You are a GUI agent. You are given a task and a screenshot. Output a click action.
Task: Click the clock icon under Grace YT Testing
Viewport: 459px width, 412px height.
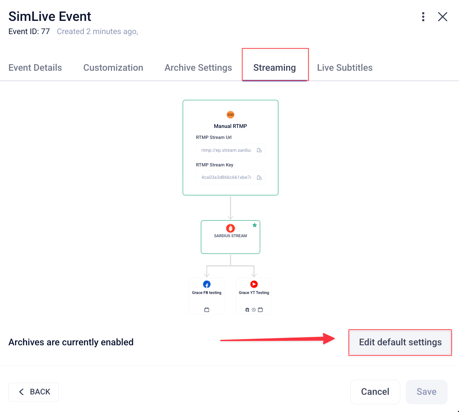click(x=254, y=310)
